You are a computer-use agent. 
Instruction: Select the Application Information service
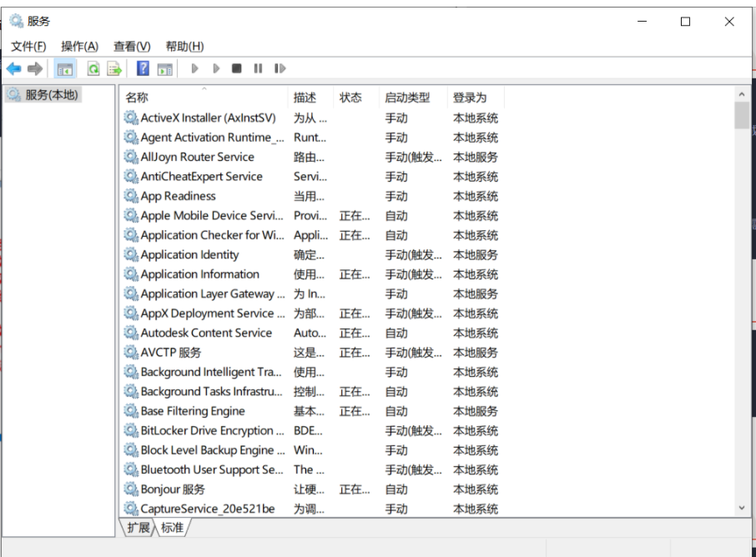point(311,273)
